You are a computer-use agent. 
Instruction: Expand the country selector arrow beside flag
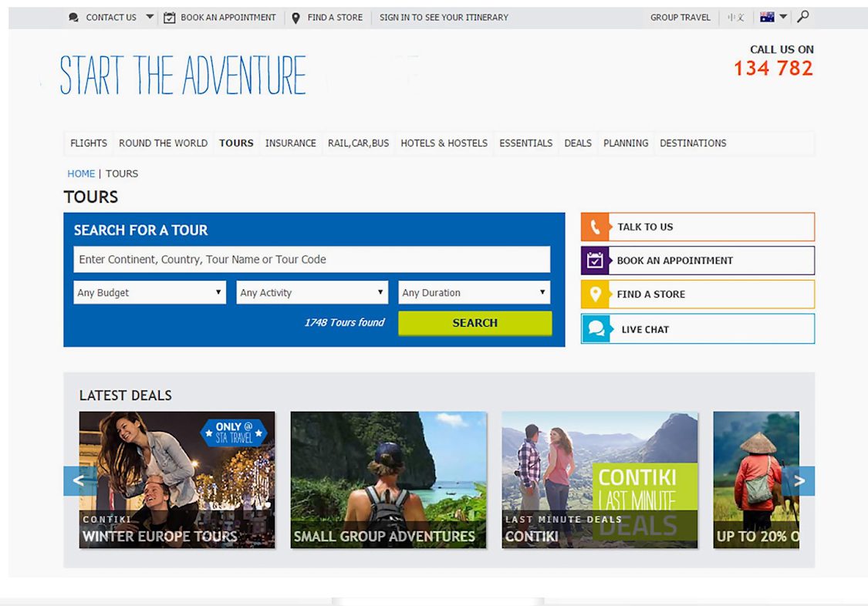tap(783, 17)
